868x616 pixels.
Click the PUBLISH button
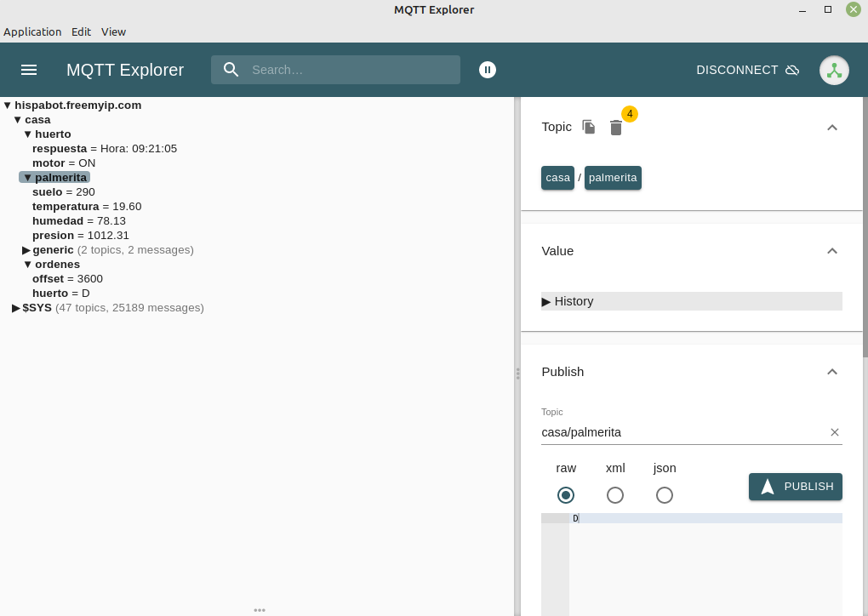click(796, 487)
